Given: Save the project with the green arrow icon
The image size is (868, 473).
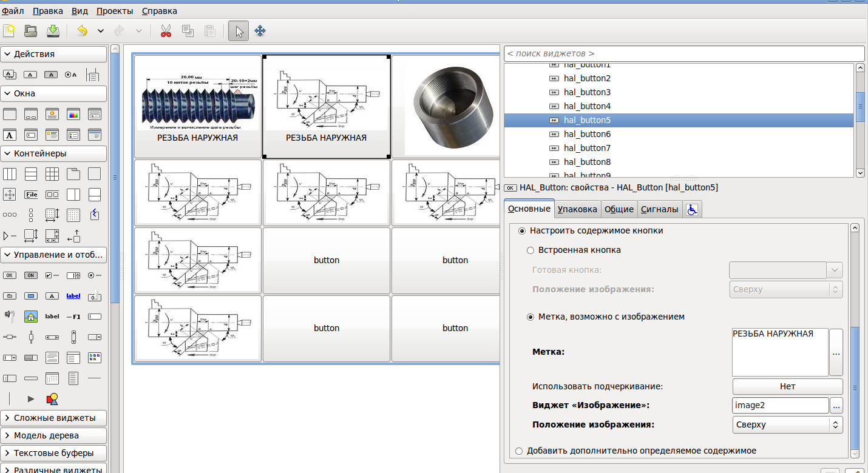Looking at the screenshot, I should click(53, 31).
